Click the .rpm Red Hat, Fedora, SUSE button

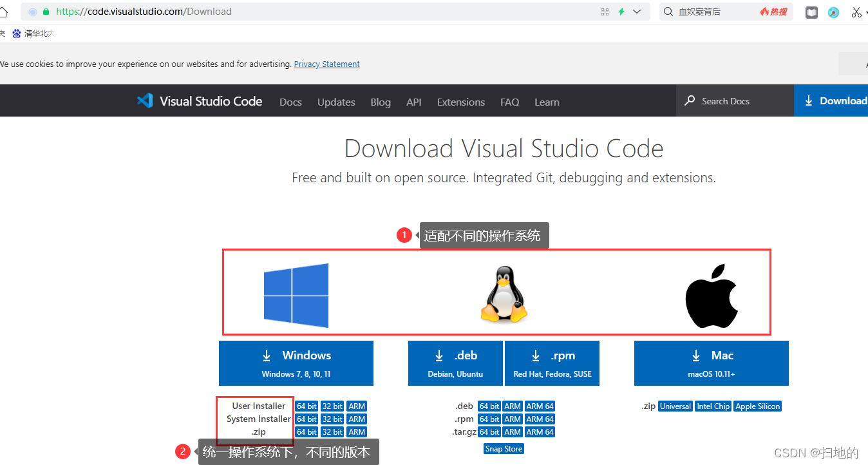[x=552, y=363]
